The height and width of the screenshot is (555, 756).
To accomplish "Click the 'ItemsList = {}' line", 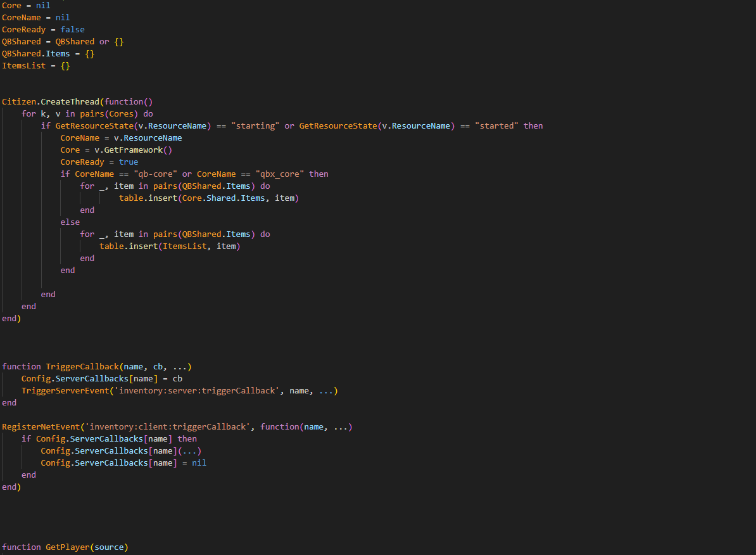I will click(x=35, y=66).
